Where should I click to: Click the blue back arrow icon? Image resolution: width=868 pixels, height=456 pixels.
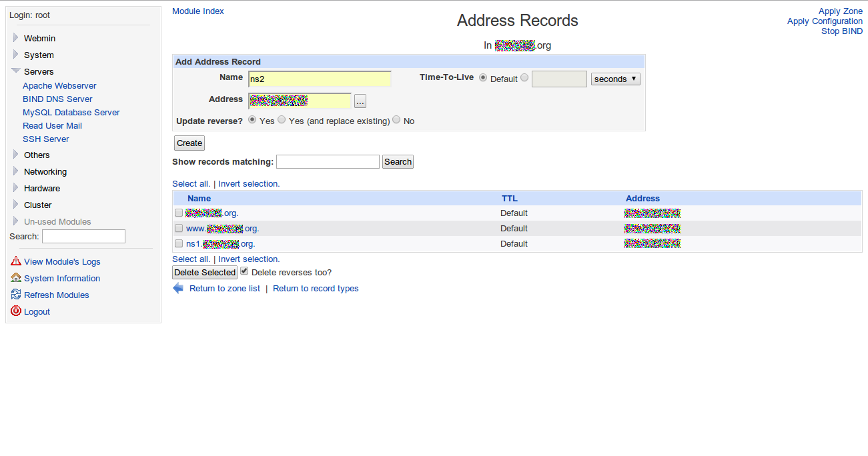[178, 288]
